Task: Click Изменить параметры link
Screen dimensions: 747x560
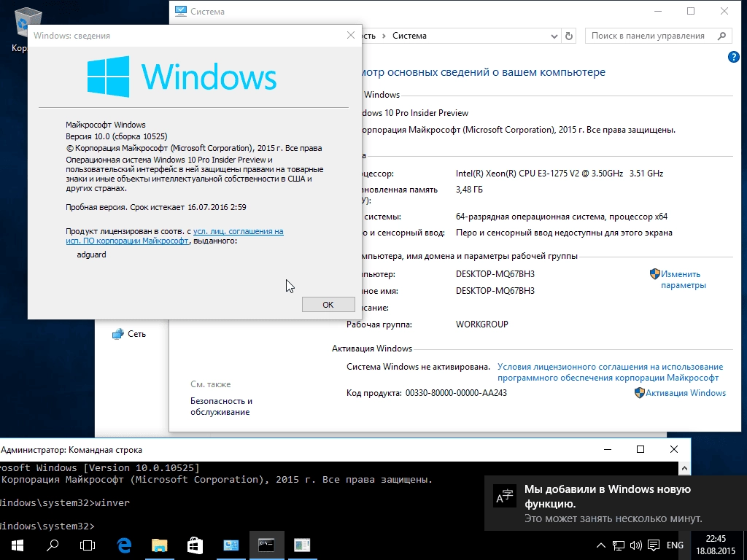Action: pyautogui.click(x=683, y=279)
